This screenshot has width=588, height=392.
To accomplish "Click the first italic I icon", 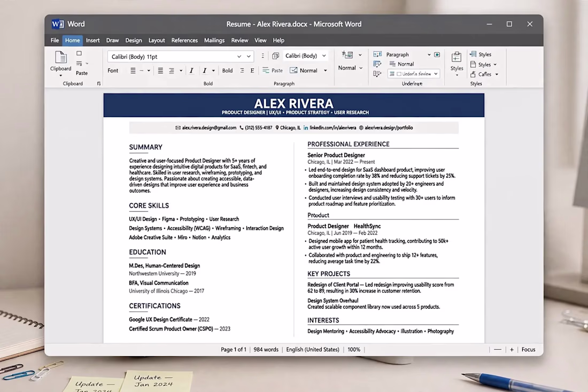I will pos(191,71).
